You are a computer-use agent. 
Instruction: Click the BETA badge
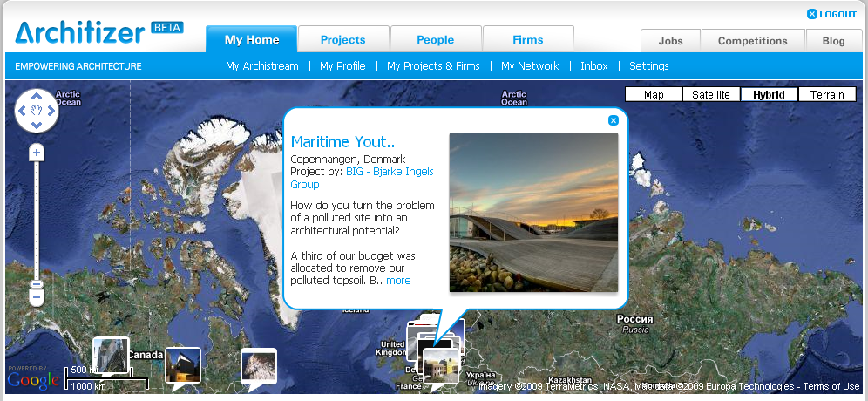(167, 27)
